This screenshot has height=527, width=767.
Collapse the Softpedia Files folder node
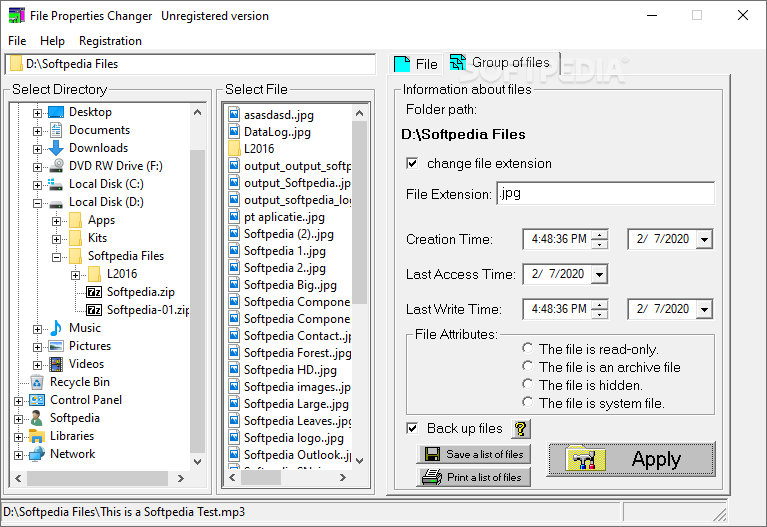pyautogui.click(x=56, y=257)
